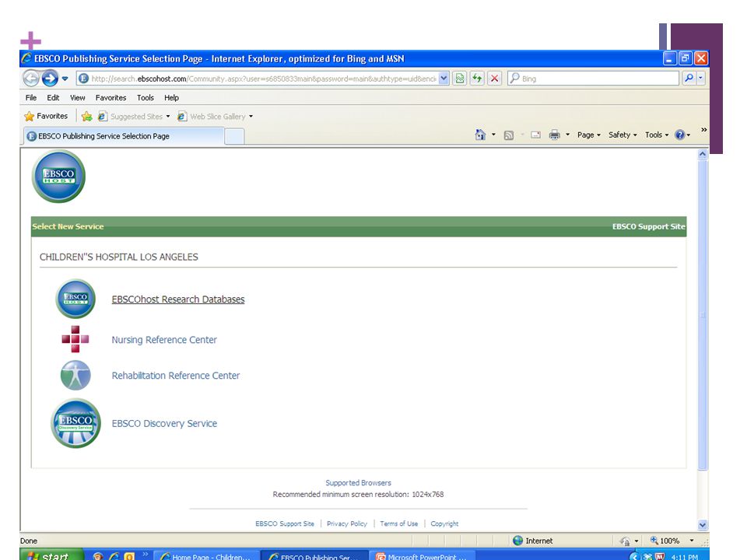This screenshot has height=560, width=747.
Task: Open Rehabilitation Reference Center link
Action: (x=176, y=376)
